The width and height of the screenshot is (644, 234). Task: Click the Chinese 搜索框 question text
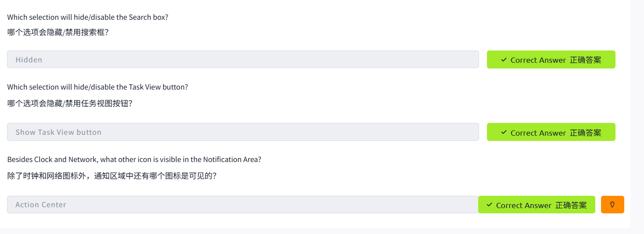pos(58,32)
